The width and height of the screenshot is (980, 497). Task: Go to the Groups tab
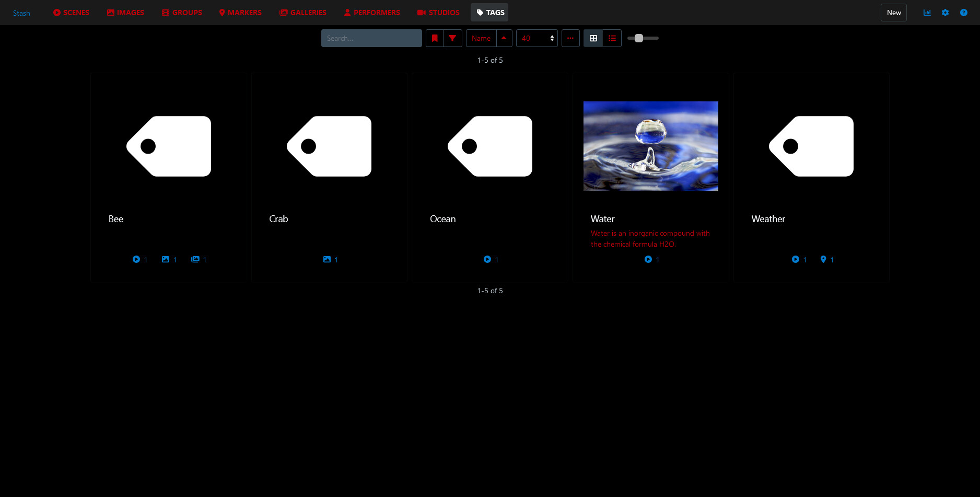point(182,13)
